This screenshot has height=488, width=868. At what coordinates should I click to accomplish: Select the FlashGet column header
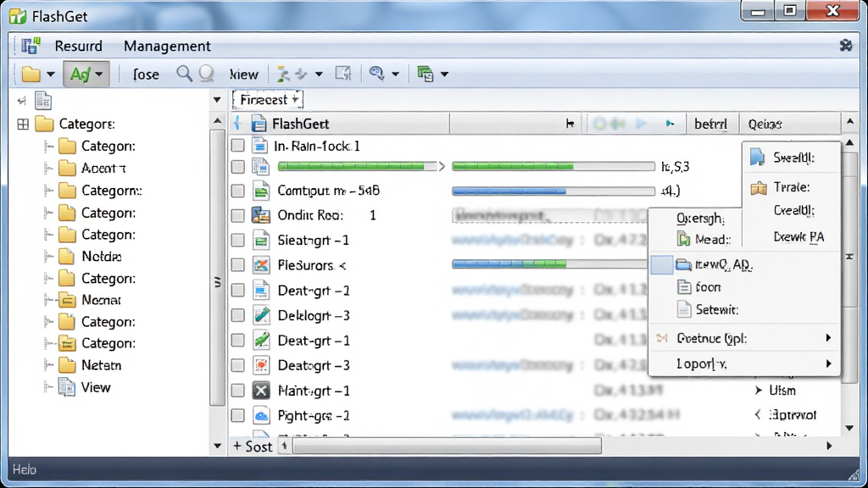coord(339,124)
